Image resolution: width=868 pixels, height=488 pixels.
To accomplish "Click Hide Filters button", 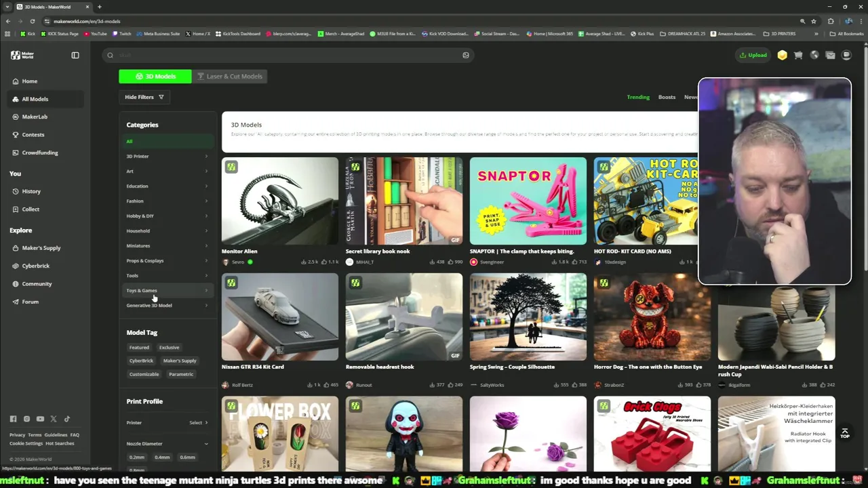I will click(144, 97).
